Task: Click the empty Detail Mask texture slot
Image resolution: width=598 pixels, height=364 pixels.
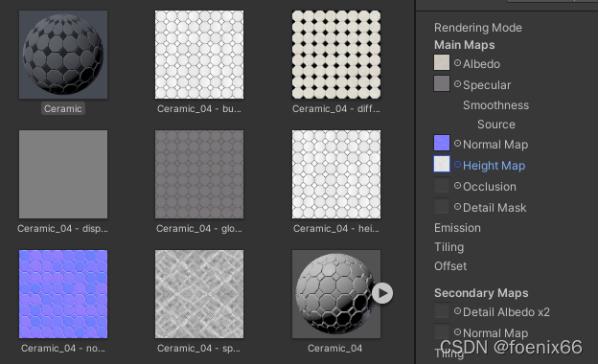Action: [442, 206]
